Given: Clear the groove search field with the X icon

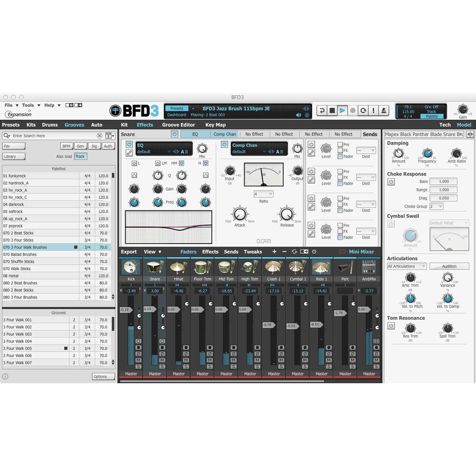Looking at the screenshot, I should [99, 136].
